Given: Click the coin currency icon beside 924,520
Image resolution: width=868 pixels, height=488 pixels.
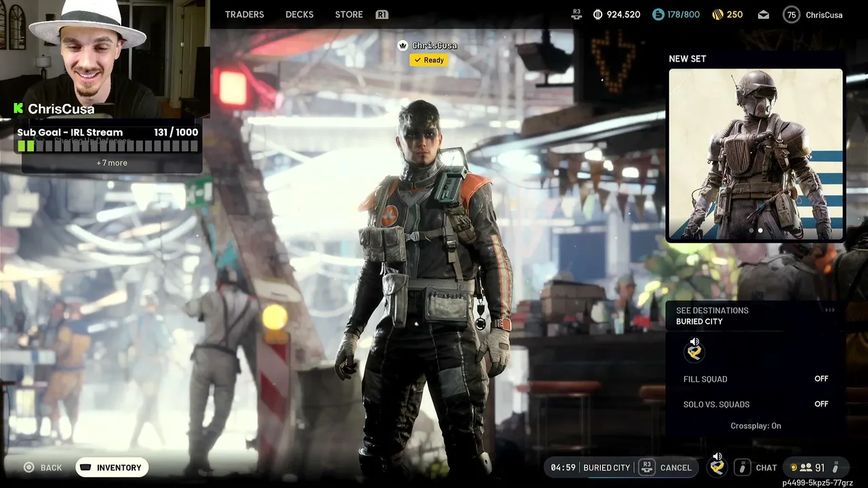Looking at the screenshot, I should click(598, 14).
